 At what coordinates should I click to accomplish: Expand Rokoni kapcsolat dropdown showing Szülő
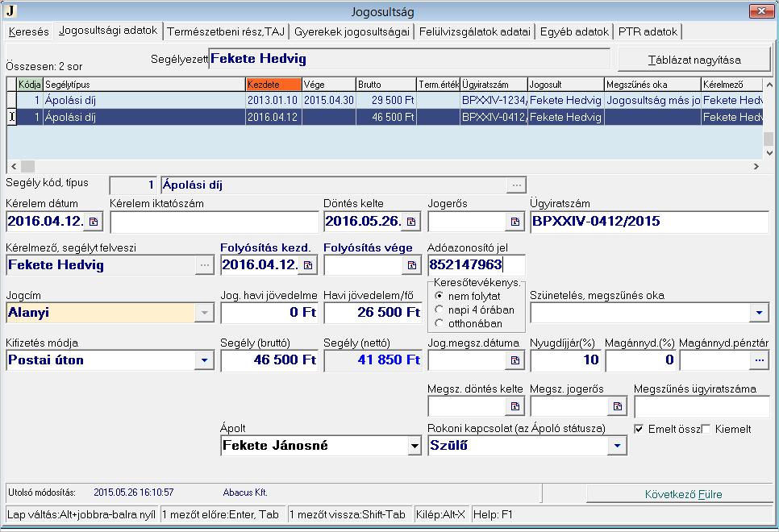point(617,446)
